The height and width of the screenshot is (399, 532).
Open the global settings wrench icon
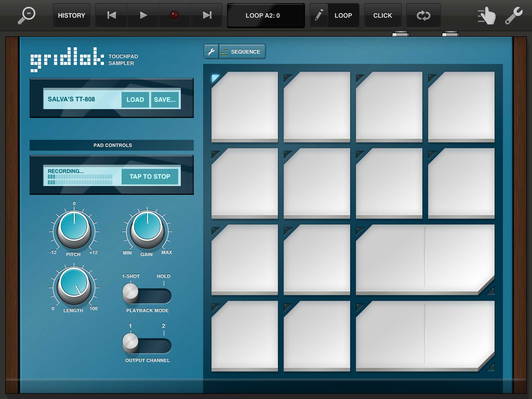[514, 15]
